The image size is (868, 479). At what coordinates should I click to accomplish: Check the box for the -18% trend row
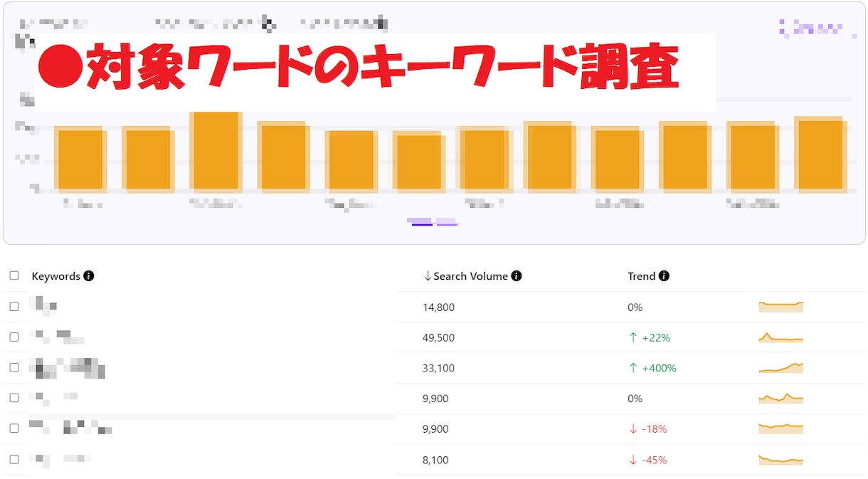14,428
